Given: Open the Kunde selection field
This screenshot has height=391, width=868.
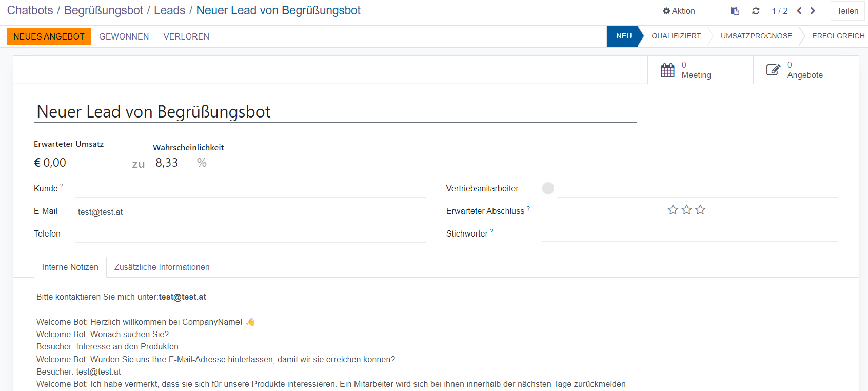Looking at the screenshot, I should (250, 189).
